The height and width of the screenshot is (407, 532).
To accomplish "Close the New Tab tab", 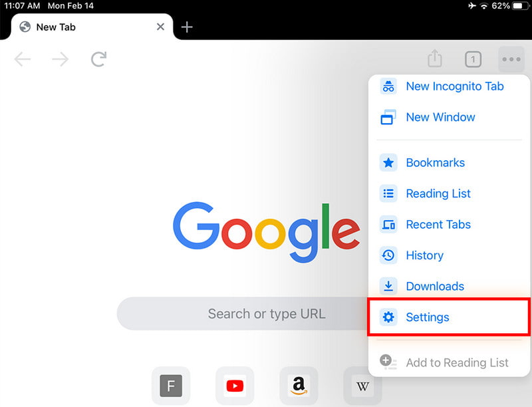I will pos(160,27).
